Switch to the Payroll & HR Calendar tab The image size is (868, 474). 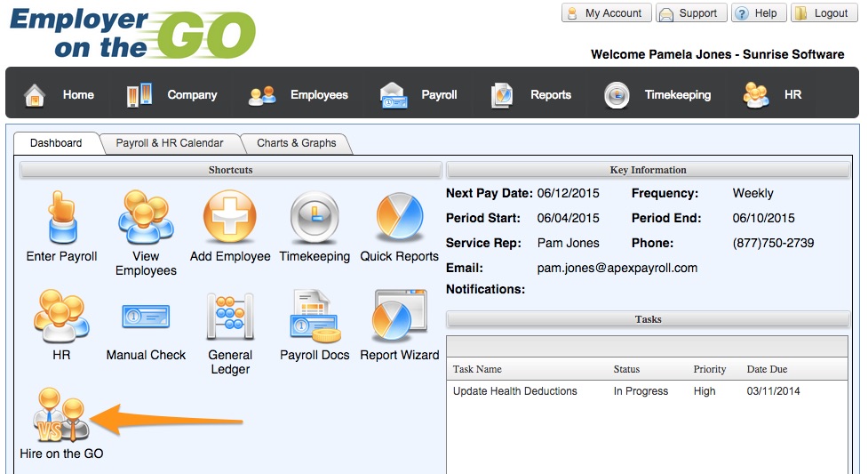(170, 143)
